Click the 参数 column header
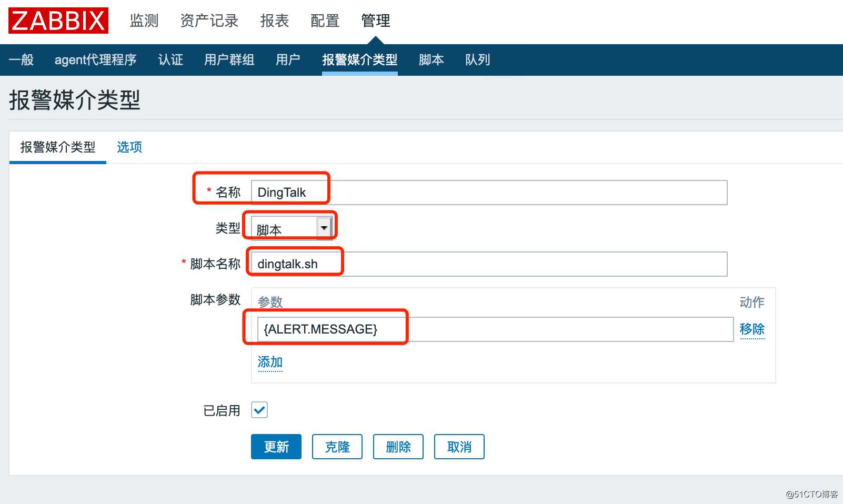This screenshot has width=843, height=504. tap(270, 302)
